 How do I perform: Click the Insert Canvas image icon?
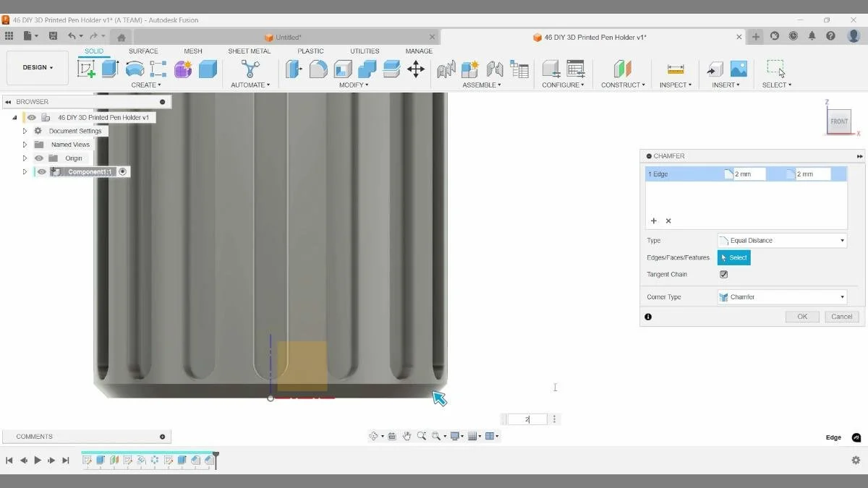click(739, 69)
